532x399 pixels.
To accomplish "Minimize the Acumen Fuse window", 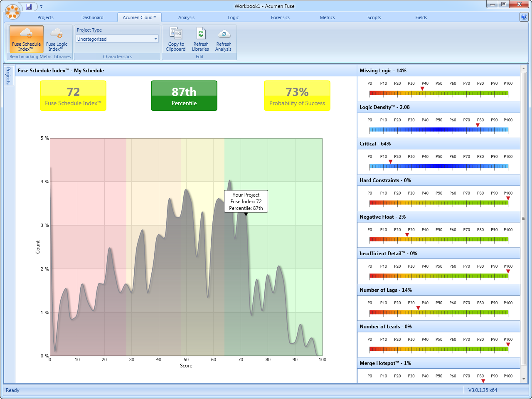I will tap(493, 5).
